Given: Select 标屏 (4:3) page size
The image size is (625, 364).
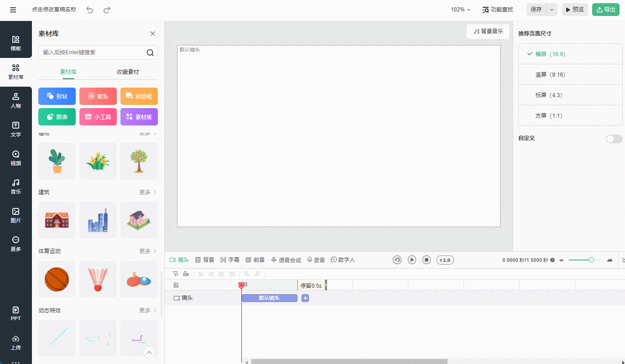Looking at the screenshot, I should click(570, 95).
